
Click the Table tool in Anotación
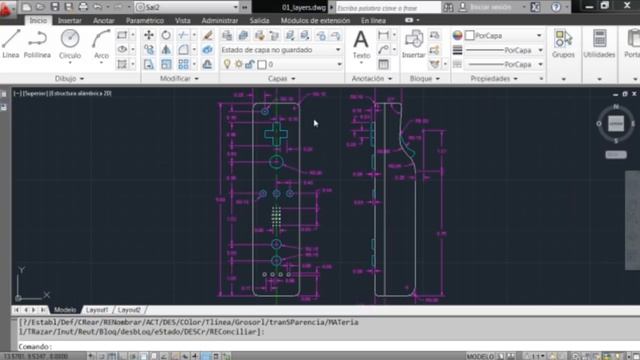(x=383, y=64)
